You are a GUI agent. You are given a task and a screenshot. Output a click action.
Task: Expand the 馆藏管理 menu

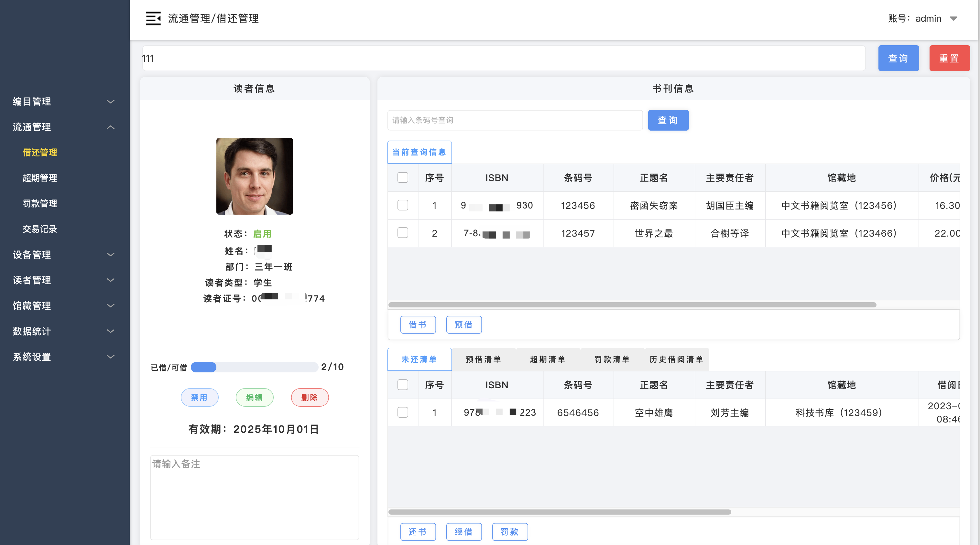64,305
